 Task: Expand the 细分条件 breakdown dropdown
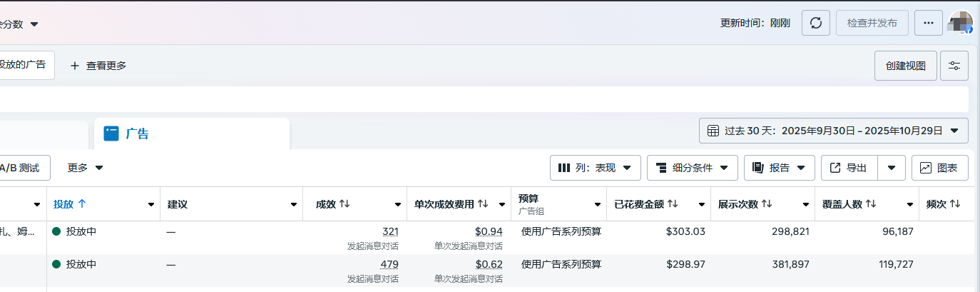tap(692, 168)
